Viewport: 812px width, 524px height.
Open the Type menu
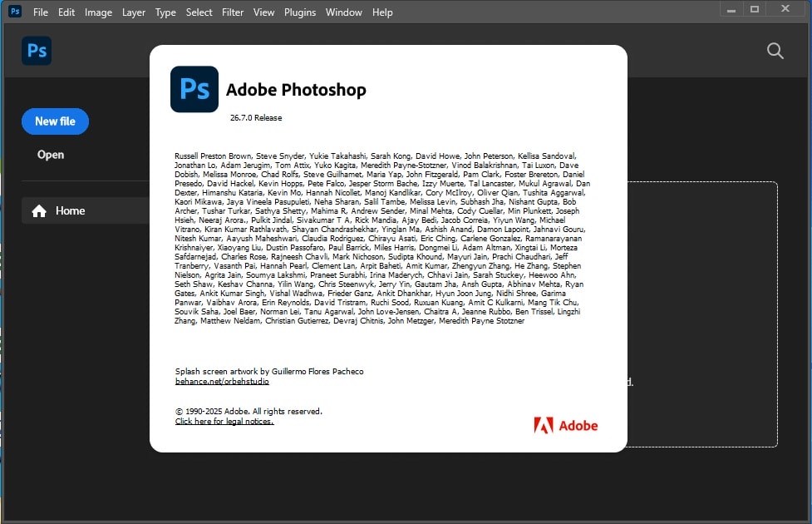pos(165,12)
